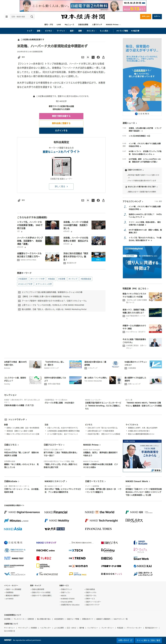
Task: Click the share-sheet icon above こちらもおすすめ
Action: pyautogui.click(x=103, y=200)
